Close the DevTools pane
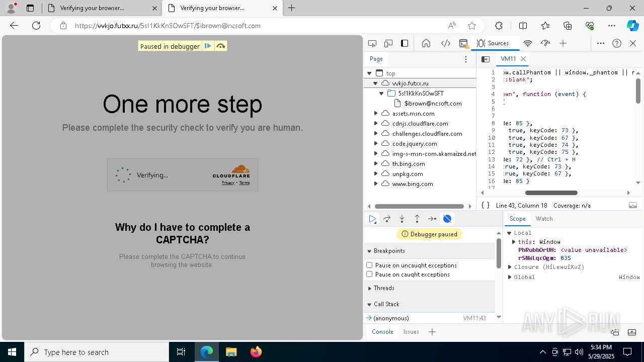This screenshot has width=644, height=362. click(x=633, y=43)
